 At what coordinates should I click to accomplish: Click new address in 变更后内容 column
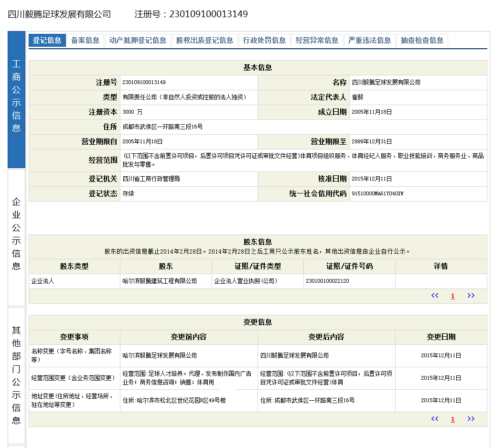(308, 400)
